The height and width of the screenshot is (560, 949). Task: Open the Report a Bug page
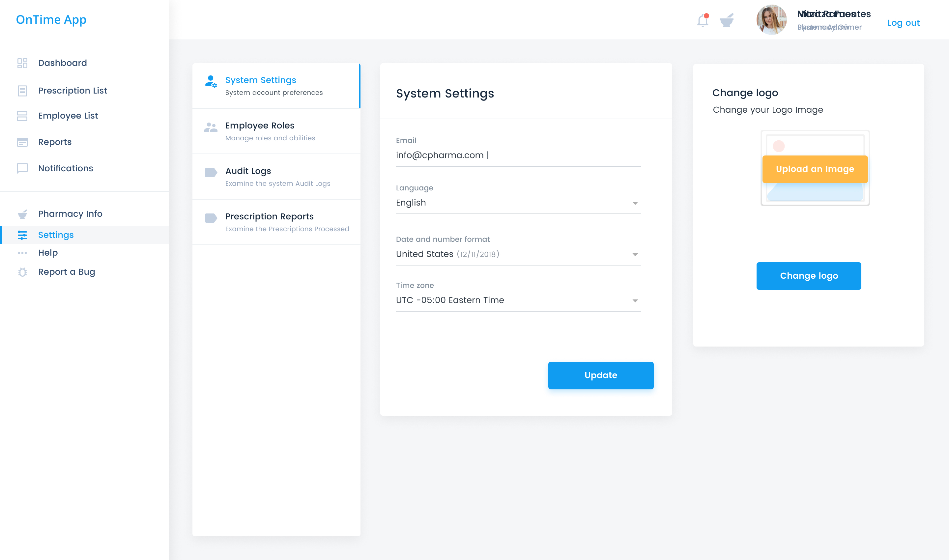(x=67, y=272)
